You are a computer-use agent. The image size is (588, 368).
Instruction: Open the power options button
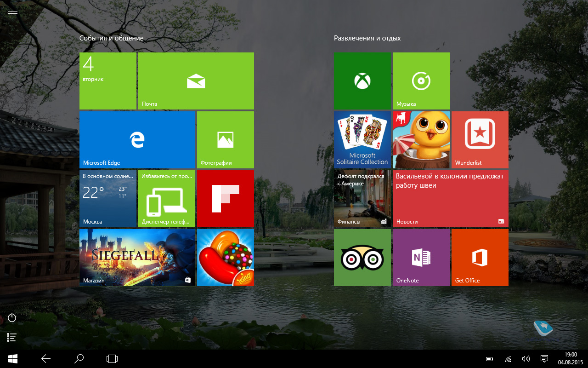[x=12, y=317]
